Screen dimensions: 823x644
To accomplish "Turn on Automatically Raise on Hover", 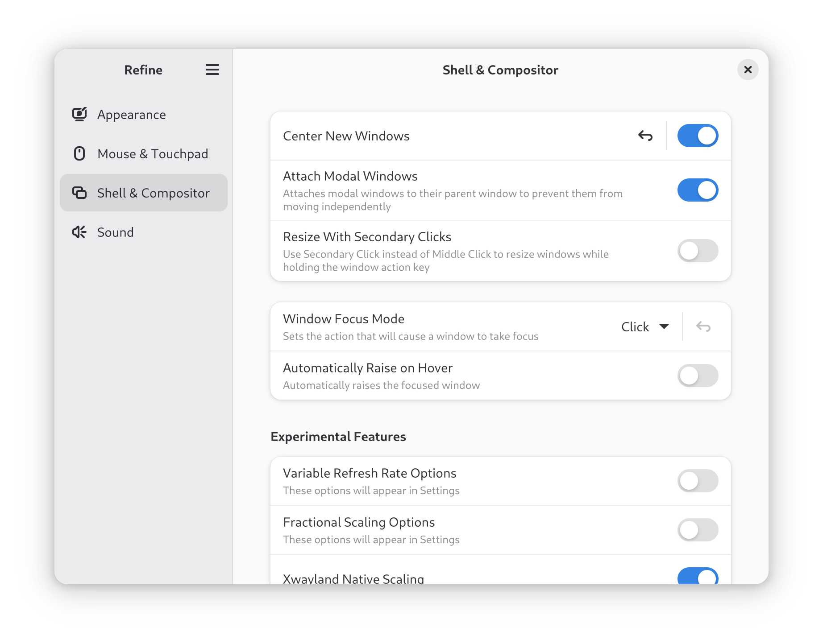I will click(x=698, y=376).
